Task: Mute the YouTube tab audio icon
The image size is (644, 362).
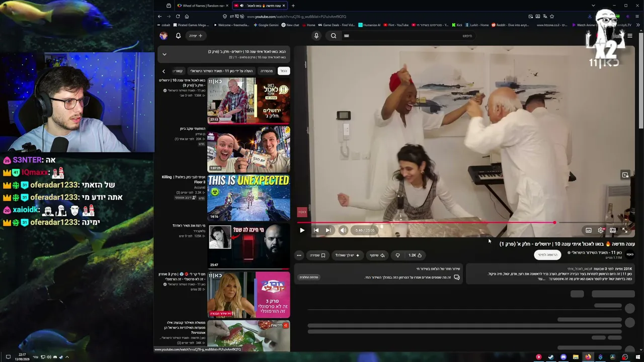Action: pyautogui.click(x=242, y=6)
